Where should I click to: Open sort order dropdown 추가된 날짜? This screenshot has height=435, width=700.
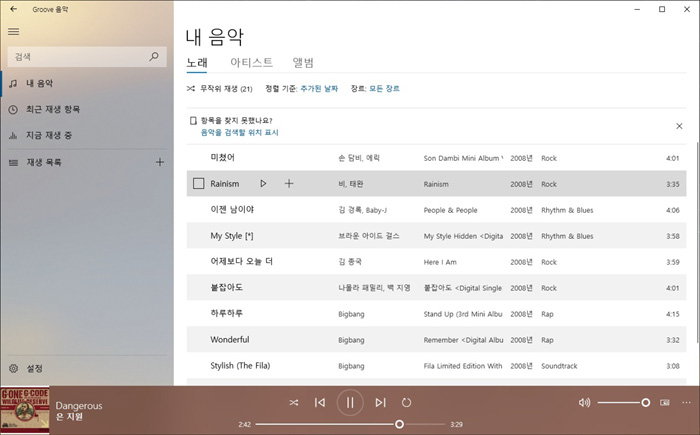click(320, 89)
